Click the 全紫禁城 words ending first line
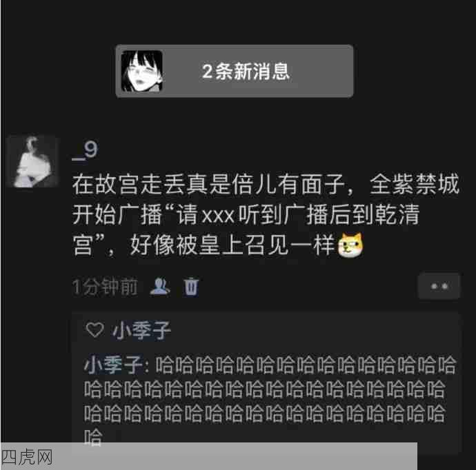 (x=415, y=184)
